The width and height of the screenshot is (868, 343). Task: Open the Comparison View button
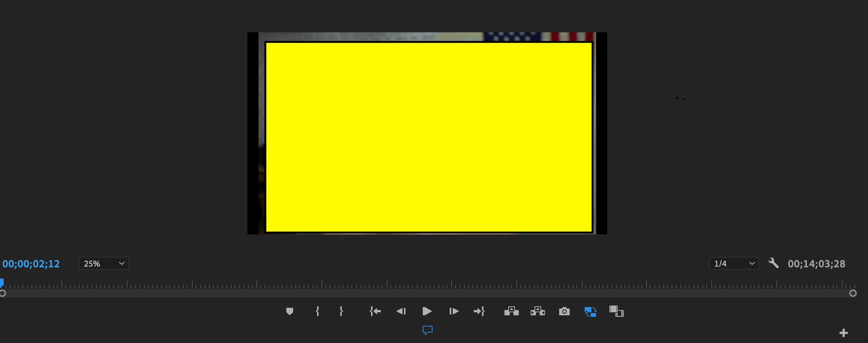[616, 311]
